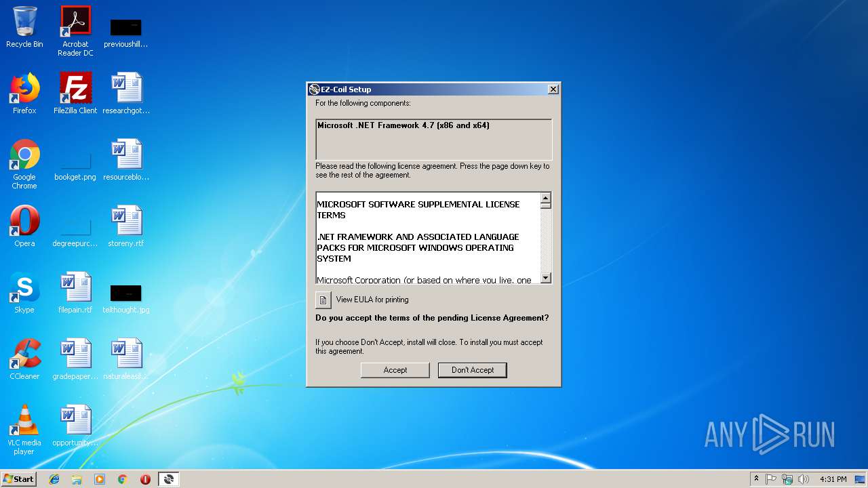This screenshot has width=868, height=488.
Task: Select the Opera desktop shortcut
Action: click(24, 226)
